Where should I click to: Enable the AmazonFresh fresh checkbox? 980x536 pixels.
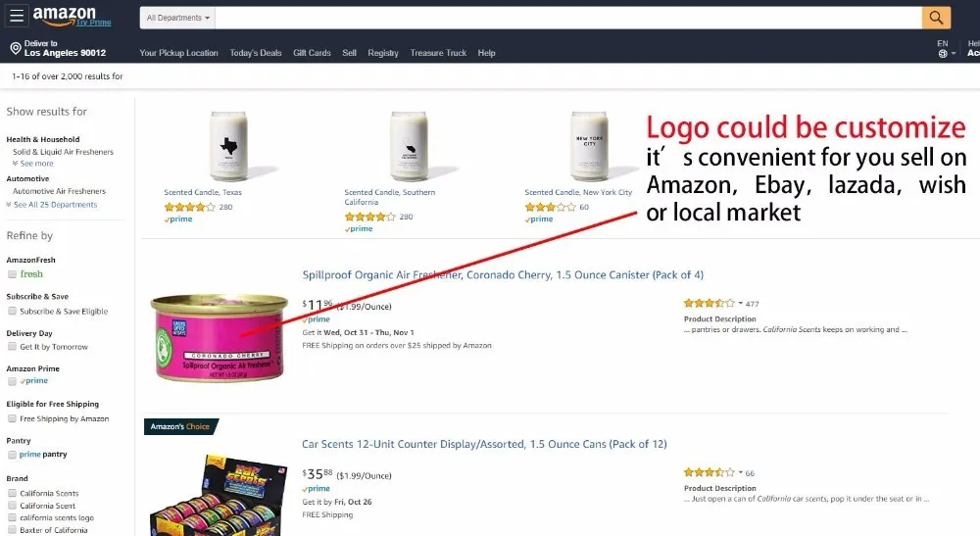pos(12,274)
